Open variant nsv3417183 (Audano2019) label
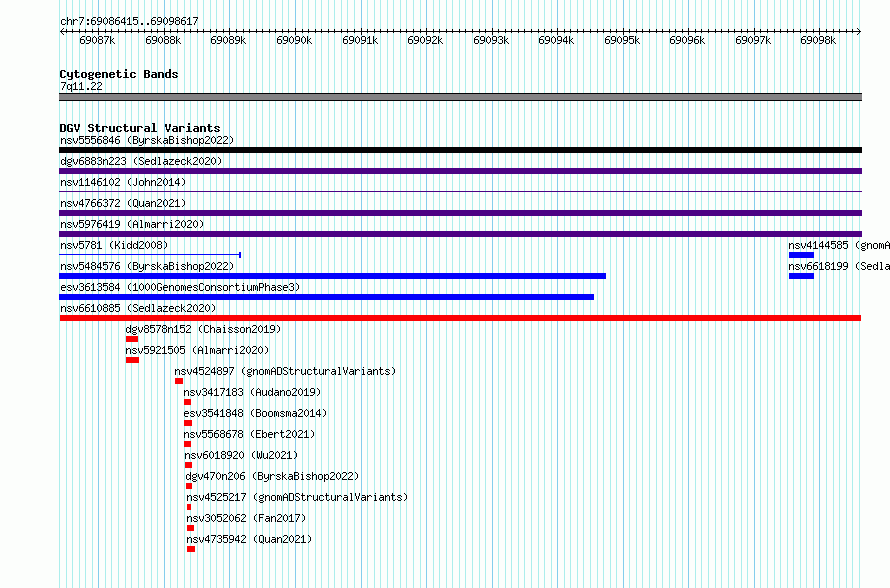The height and width of the screenshot is (588, 890). pyautogui.click(x=252, y=392)
